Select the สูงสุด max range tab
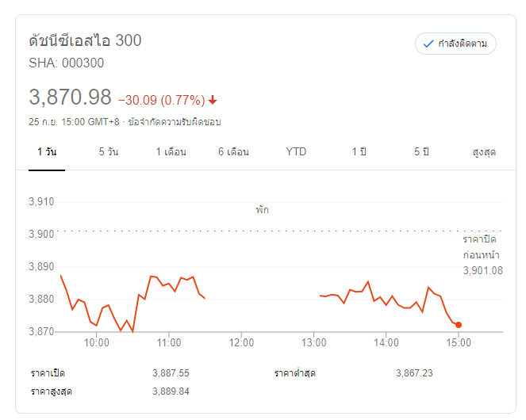Image resolution: width=526 pixels, height=420 pixels. point(483,151)
